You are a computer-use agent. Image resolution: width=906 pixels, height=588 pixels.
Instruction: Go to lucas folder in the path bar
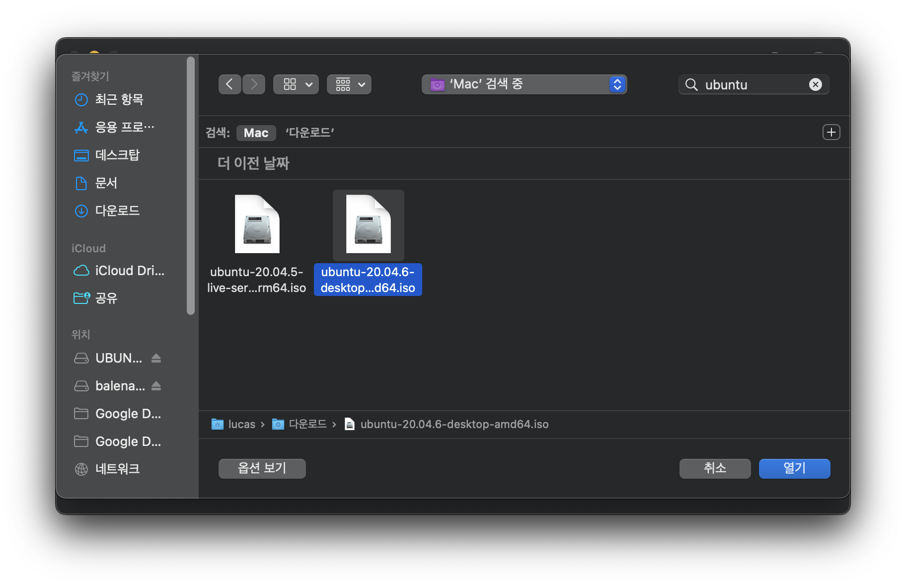[233, 424]
